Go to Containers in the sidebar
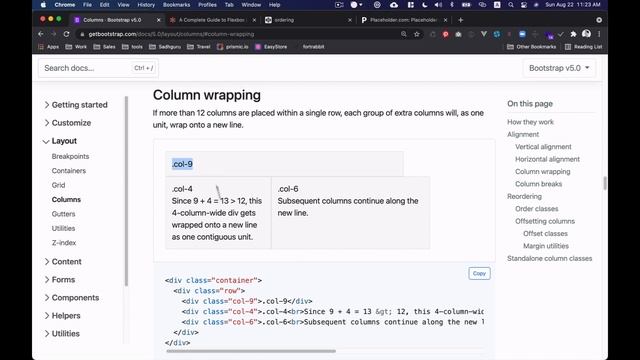Viewport: 640px width, 360px height. pos(69,171)
